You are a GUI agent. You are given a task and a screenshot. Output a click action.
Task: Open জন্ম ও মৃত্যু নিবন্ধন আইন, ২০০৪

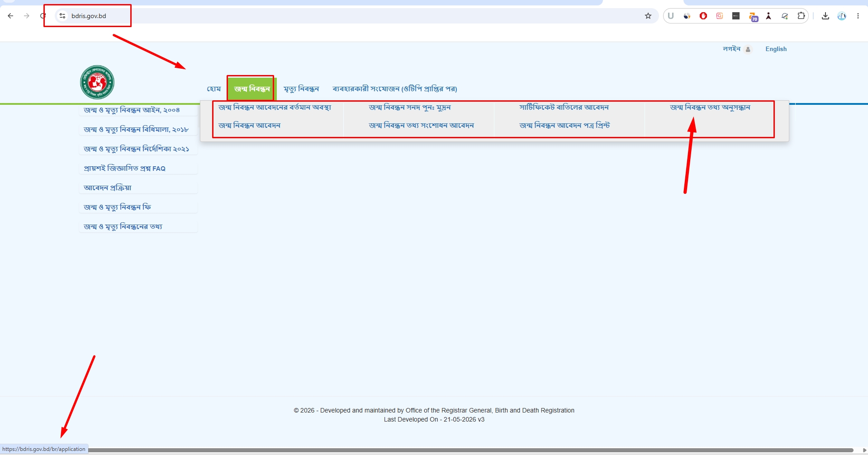[x=132, y=110]
